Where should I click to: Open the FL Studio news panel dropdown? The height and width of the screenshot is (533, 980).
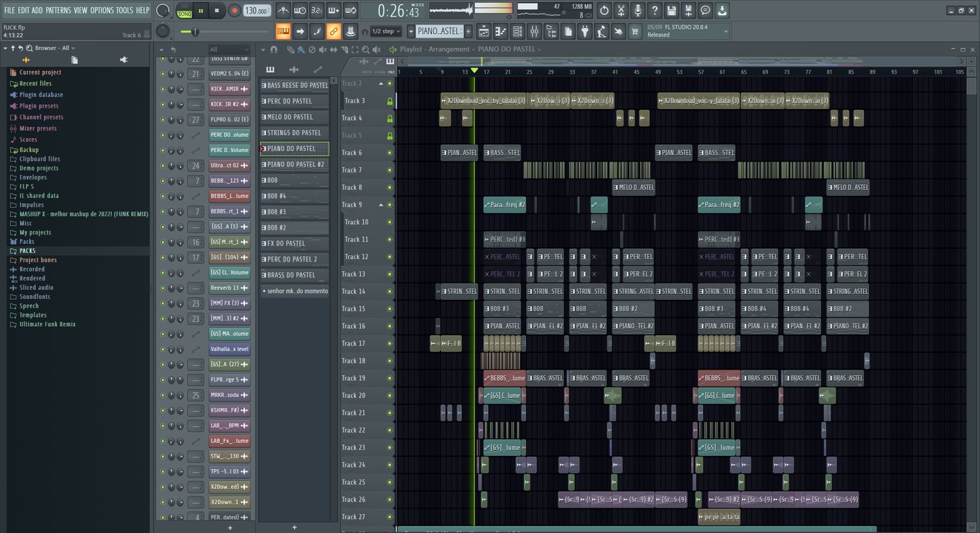tap(726, 31)
